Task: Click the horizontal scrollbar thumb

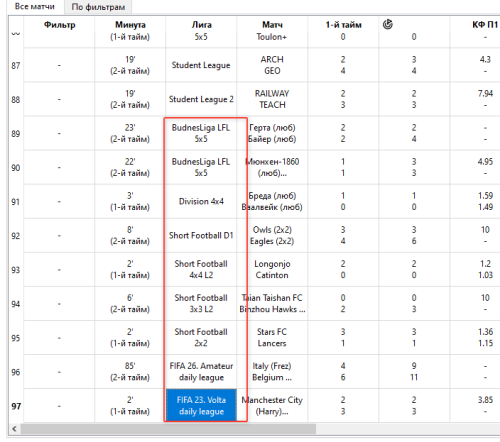Action: pyautogui.click(x=168, y=429)
